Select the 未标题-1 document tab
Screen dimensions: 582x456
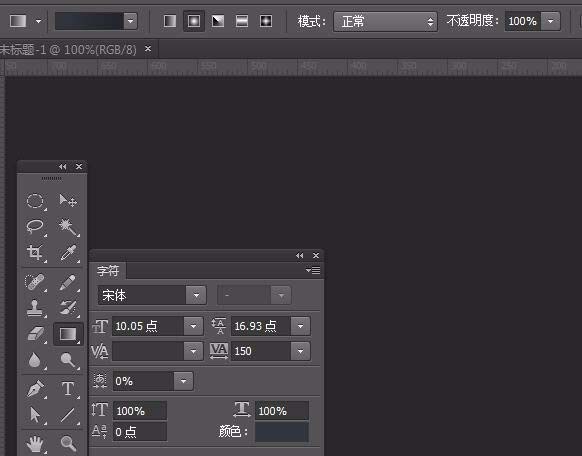(x=68, y=49)
